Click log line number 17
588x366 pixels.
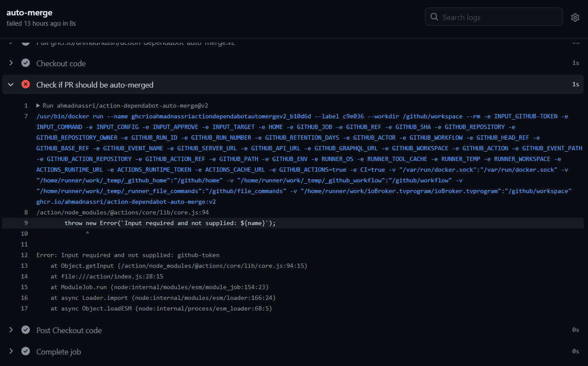point(24,308)
